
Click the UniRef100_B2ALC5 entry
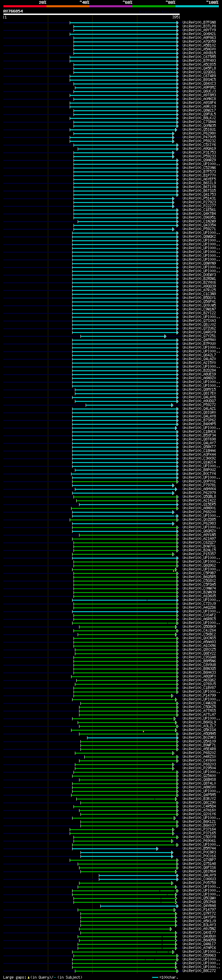pos(199,550)
